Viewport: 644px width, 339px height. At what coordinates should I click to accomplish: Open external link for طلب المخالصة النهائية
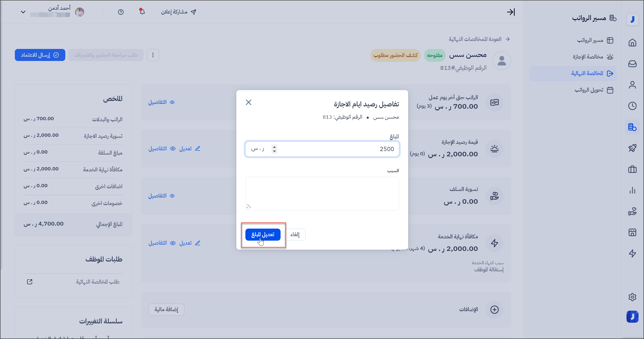coord(30,282)
